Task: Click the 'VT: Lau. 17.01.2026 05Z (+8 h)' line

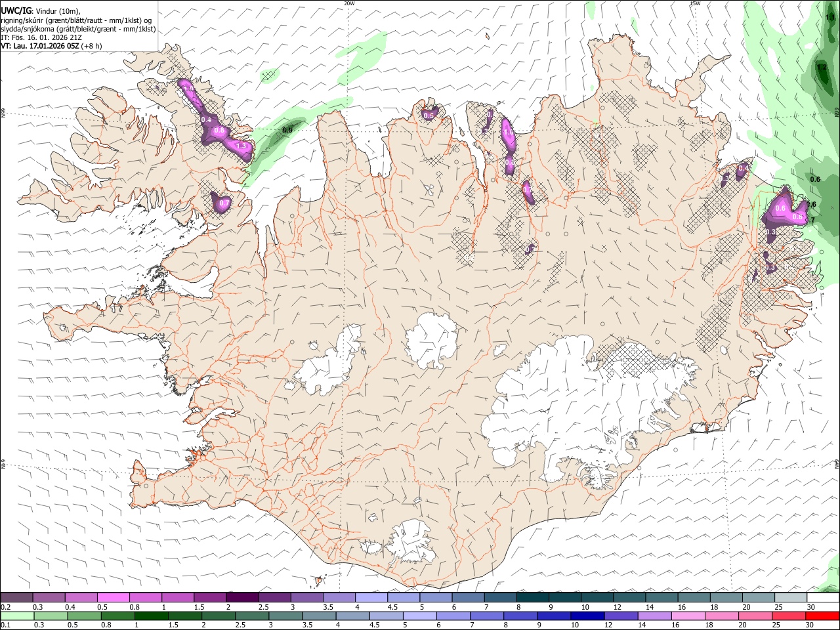Action: click(x=51, y=46)
